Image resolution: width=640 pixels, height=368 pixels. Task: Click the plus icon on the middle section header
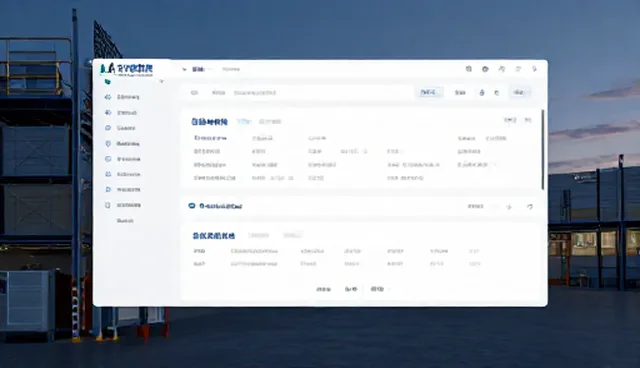(509, 207)
